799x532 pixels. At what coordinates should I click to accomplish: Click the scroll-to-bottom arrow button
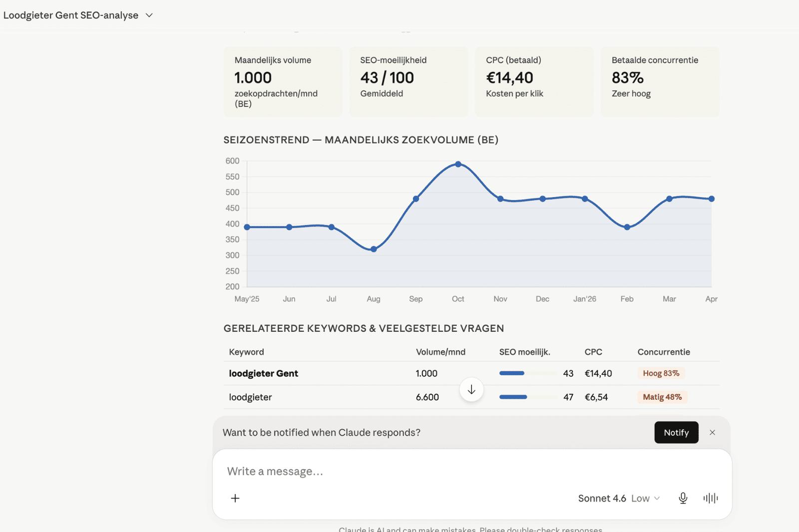pyautogui.click(x=471, y=390)
